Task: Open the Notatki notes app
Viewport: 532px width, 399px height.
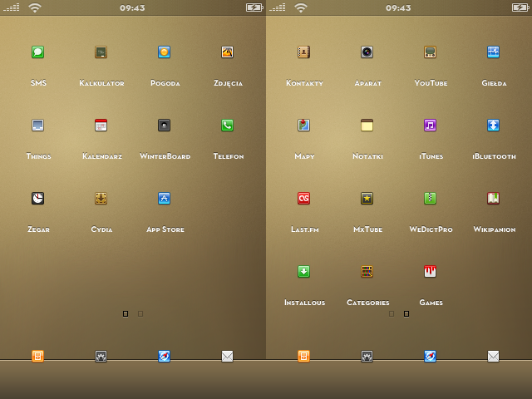Action: [367, 126]
